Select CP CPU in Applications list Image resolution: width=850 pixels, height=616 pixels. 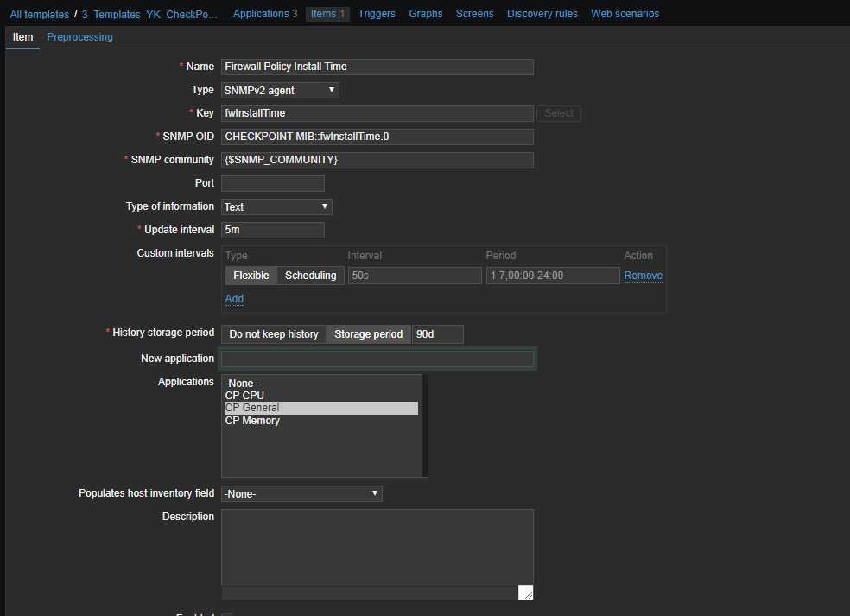pos(244,396)
